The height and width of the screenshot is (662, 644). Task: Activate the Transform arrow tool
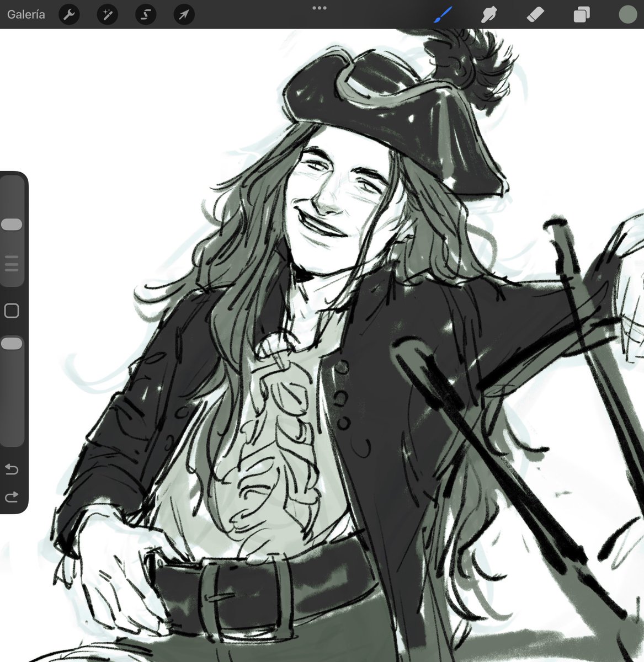183,14
